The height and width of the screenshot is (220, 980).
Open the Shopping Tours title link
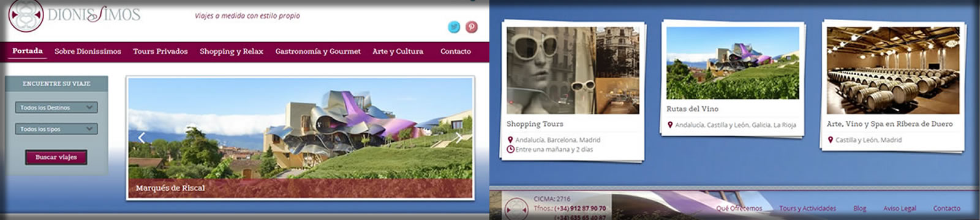(535, 124)
